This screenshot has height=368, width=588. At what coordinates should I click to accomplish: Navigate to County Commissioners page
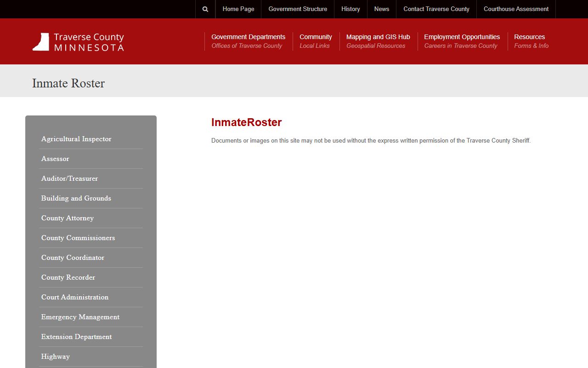tap(78, 238)
